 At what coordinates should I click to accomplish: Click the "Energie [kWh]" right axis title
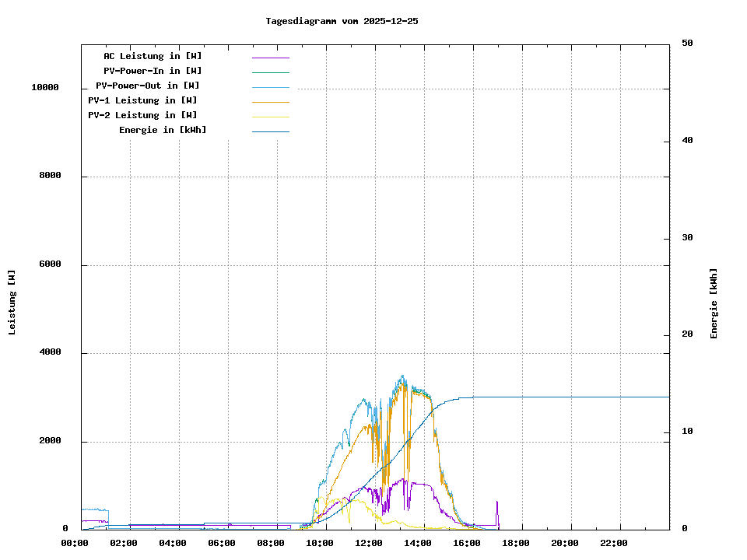click(x=714, y=303)
